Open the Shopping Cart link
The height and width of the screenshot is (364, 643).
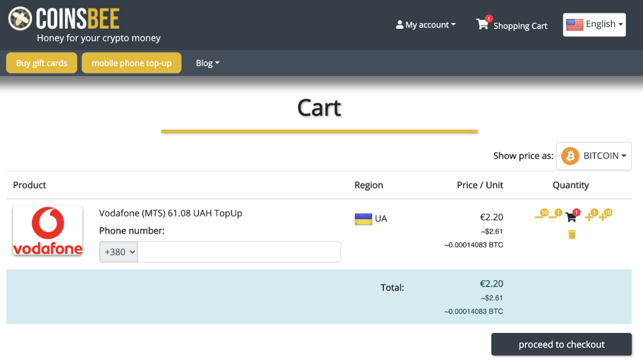pyautogui.click(x=520, y=26)
